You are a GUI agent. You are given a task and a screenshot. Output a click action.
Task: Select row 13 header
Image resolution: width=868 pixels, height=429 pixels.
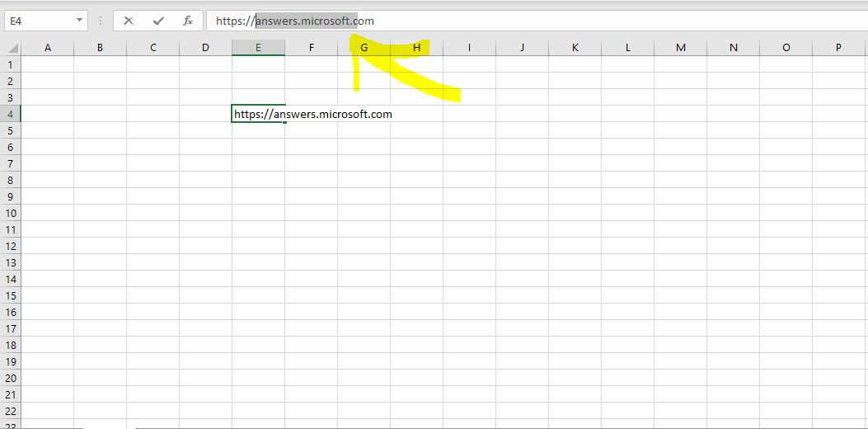(x=10, y=262)
